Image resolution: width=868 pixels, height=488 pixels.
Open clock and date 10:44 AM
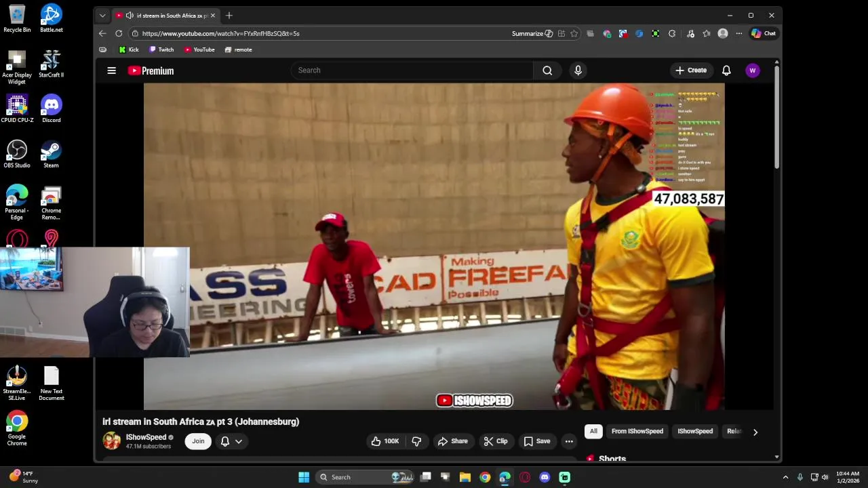[x=848, y=477]
